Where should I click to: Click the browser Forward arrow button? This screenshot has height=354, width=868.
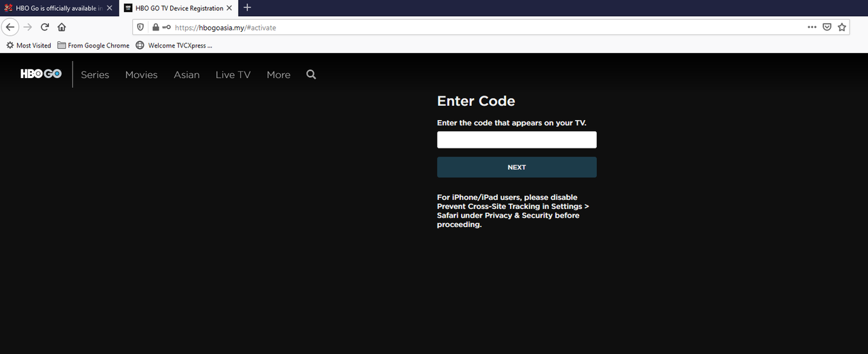[x=28, y=27]
